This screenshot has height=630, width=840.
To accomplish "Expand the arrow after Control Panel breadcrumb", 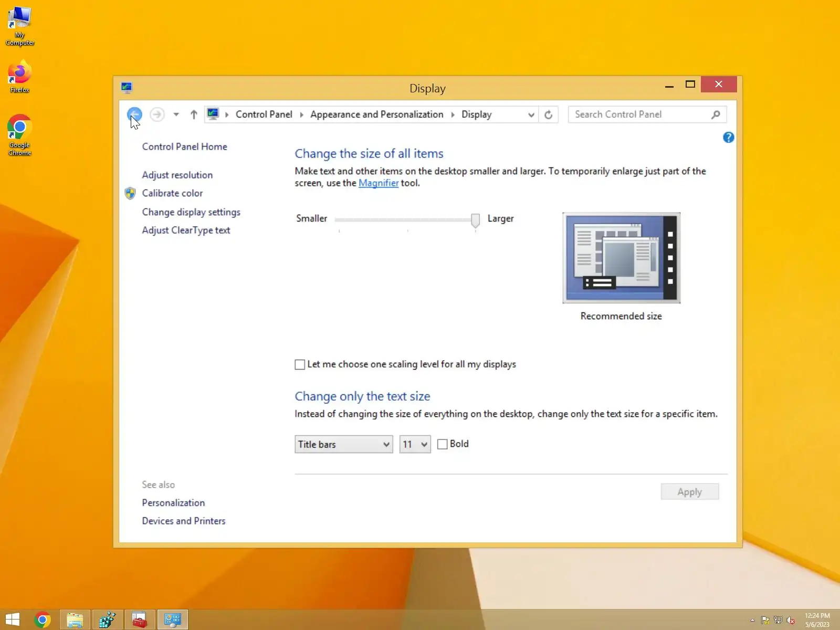I will 302,114.
